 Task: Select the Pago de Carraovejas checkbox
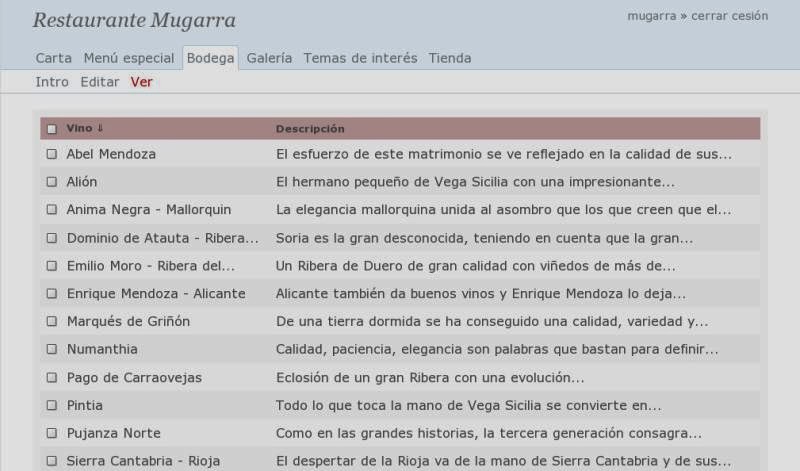tap(52, 377)
